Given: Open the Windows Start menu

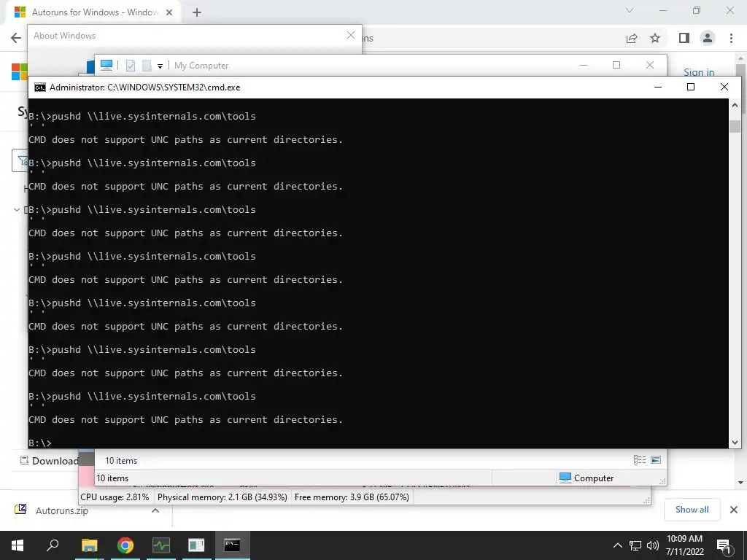Looking at the screenshot, I should click(x=18, y=545).
